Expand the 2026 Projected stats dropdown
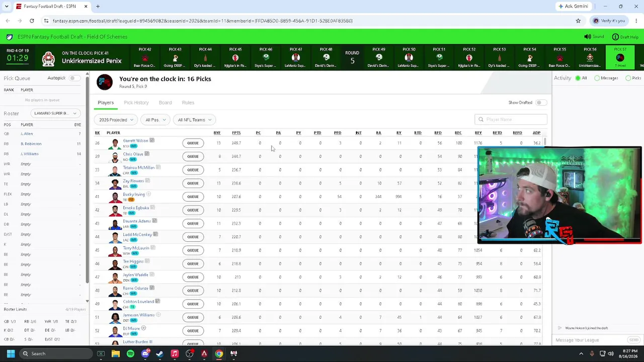644x362 pixels. point(116,120)
